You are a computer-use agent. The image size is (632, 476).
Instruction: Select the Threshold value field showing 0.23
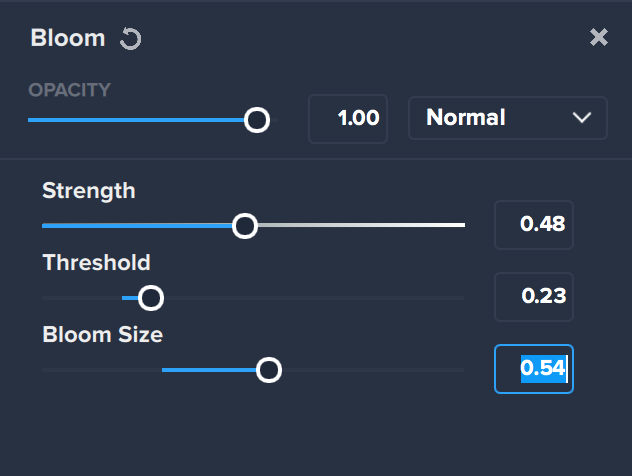click(x=534, y=297)
